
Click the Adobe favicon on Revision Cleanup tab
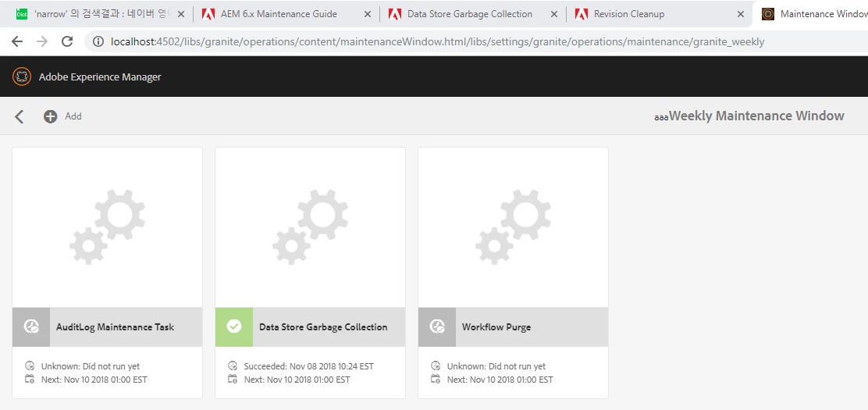[582, 14]
